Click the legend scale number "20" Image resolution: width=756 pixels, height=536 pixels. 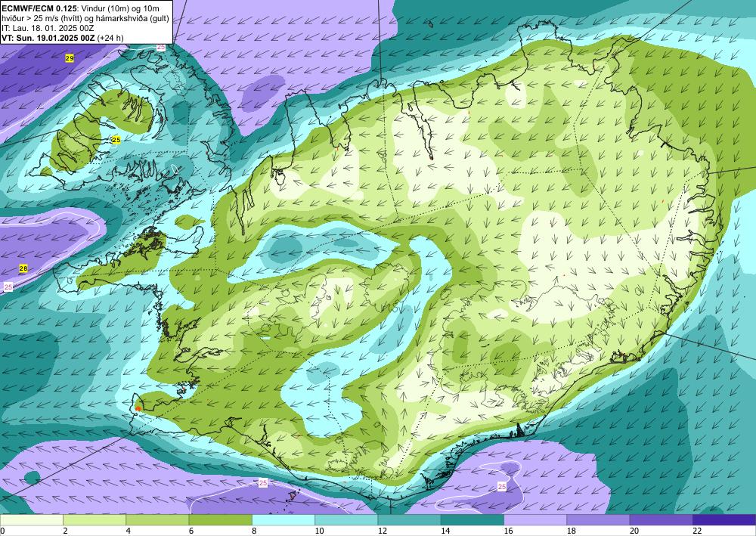[634, 531]
